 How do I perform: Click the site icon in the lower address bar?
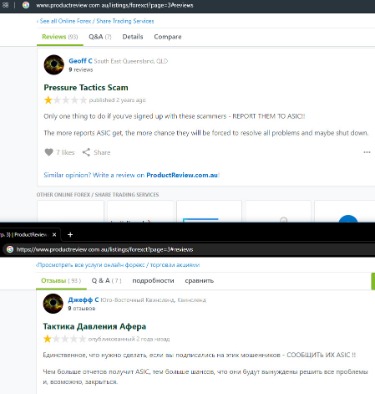point(10,249)
